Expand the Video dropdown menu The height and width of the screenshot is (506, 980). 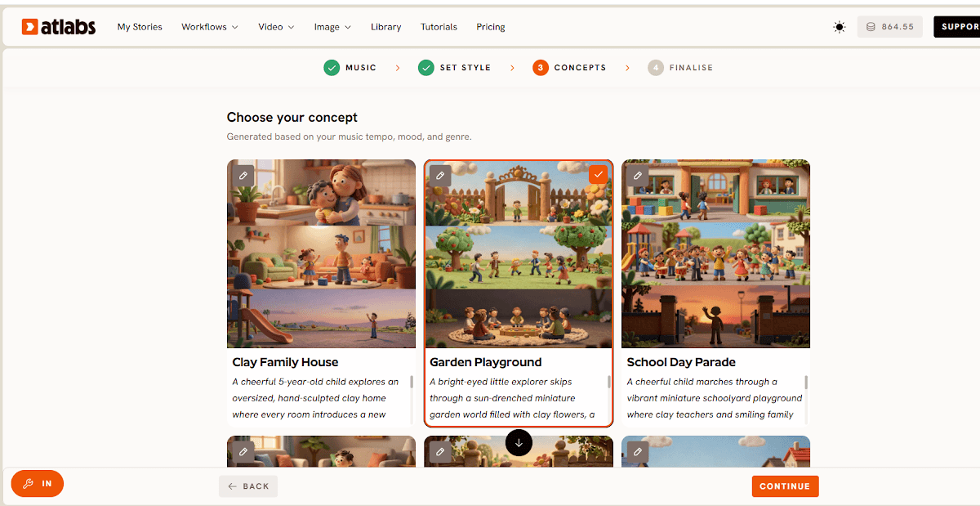point(276,27)
